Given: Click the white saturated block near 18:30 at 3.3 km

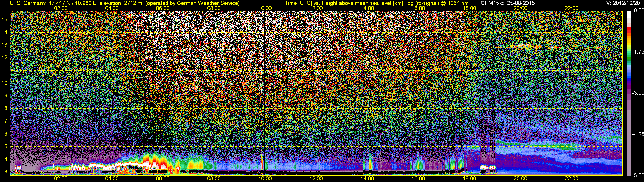Looking at the screenshot, I should coord(488,167).
